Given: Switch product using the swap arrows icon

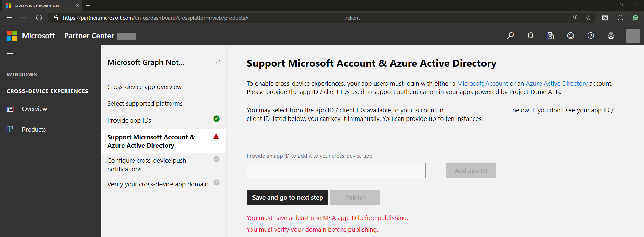Looking at the screenshot, I should (218, 62).
